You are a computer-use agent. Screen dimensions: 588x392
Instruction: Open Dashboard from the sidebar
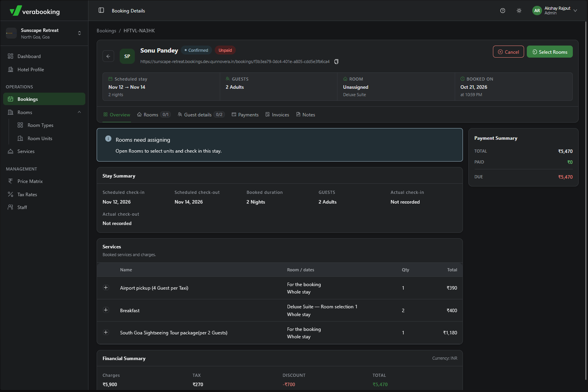pyautogui.click(x=44, y=56)
